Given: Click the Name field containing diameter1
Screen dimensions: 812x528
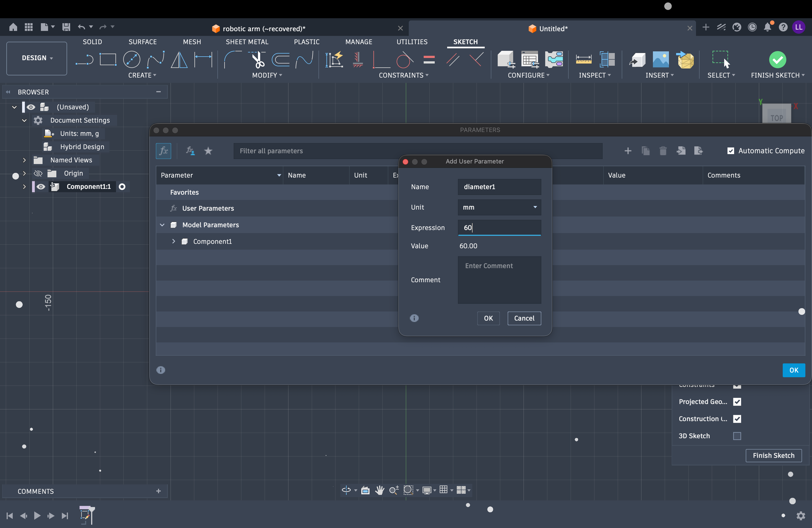Looking at the screenshot, I should point(499,187).
